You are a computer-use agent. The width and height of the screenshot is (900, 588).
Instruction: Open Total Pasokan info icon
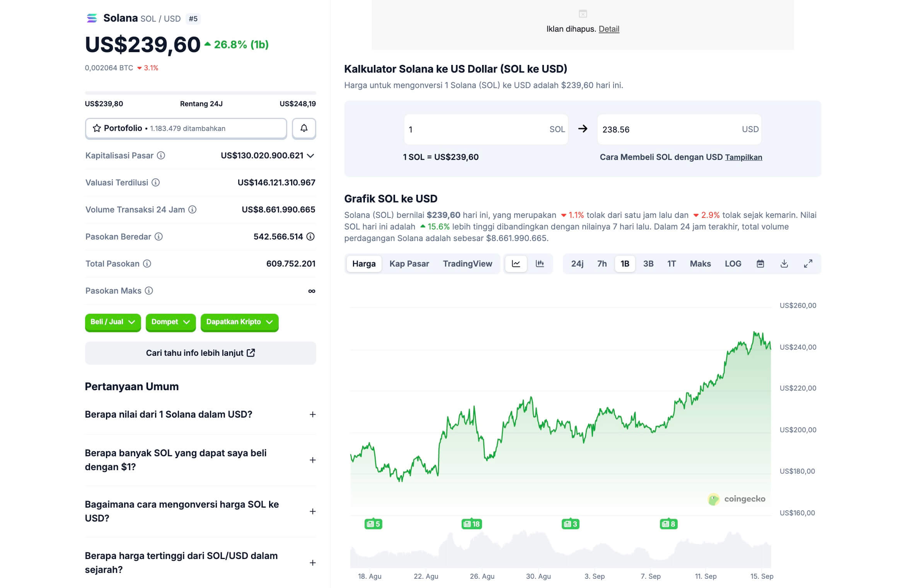(147, 263)
